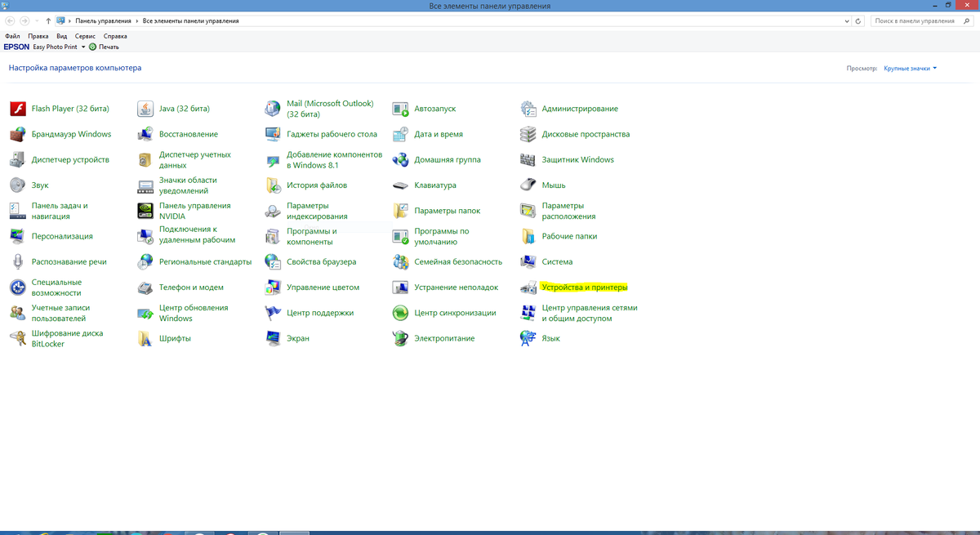This screenshot has width=980, height=535.
Task: Open the Специальные возможности link
Action: 56,288
